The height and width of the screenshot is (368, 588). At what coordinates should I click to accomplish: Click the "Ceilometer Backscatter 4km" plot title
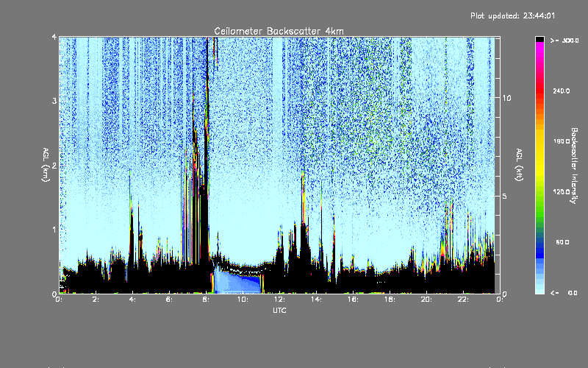tap(279, 31)
